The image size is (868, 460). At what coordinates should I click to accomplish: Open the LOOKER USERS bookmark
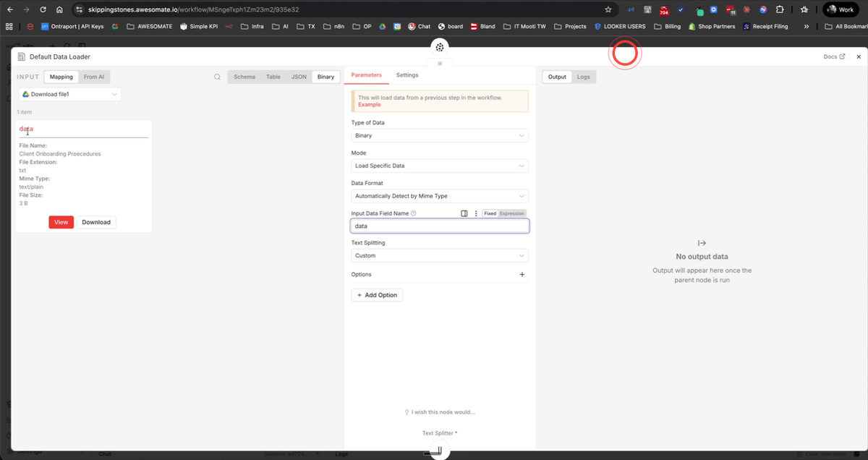620,27
